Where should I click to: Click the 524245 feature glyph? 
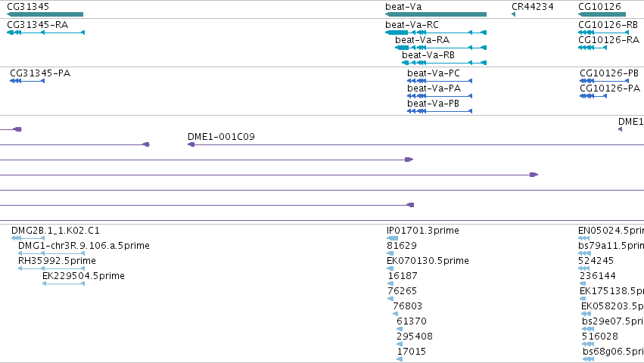coord(583,268)
